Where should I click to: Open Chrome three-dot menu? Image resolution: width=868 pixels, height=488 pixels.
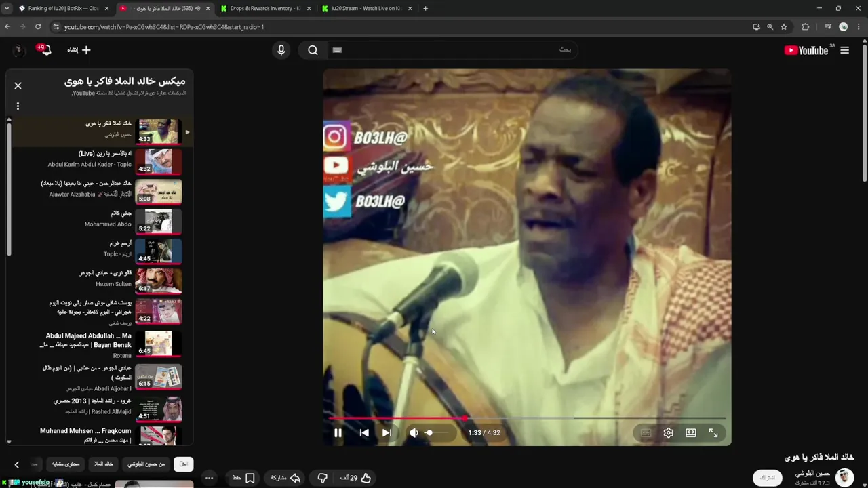click(x=859, y=27)
